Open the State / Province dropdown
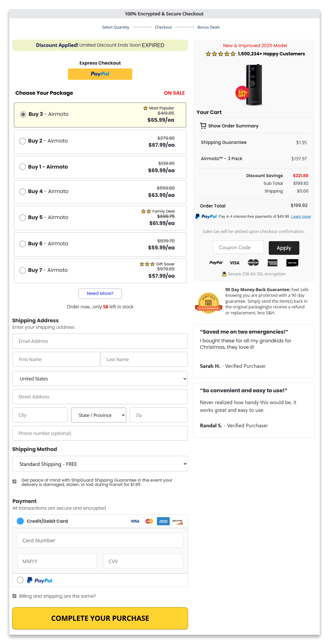 point(99,415)
